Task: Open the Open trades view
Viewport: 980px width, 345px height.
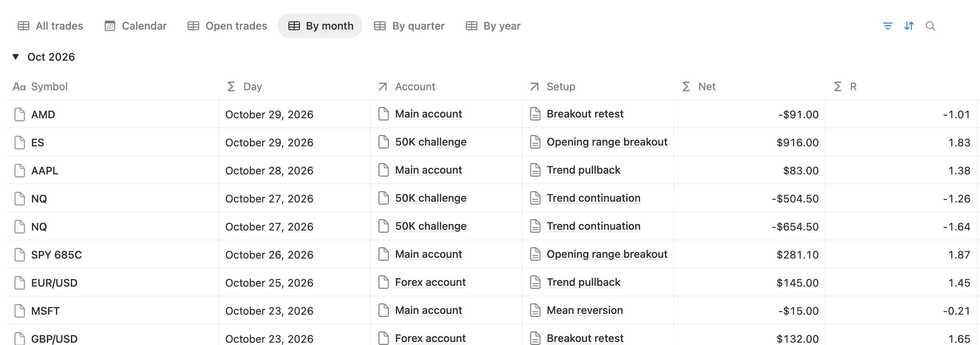Action: coord(227,26)
